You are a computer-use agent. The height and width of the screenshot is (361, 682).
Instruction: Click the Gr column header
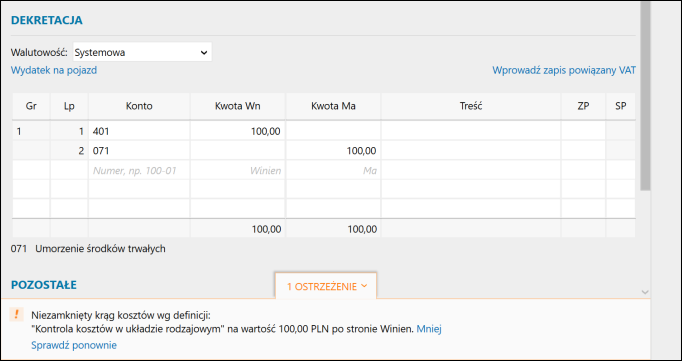(x=31, y=106)
